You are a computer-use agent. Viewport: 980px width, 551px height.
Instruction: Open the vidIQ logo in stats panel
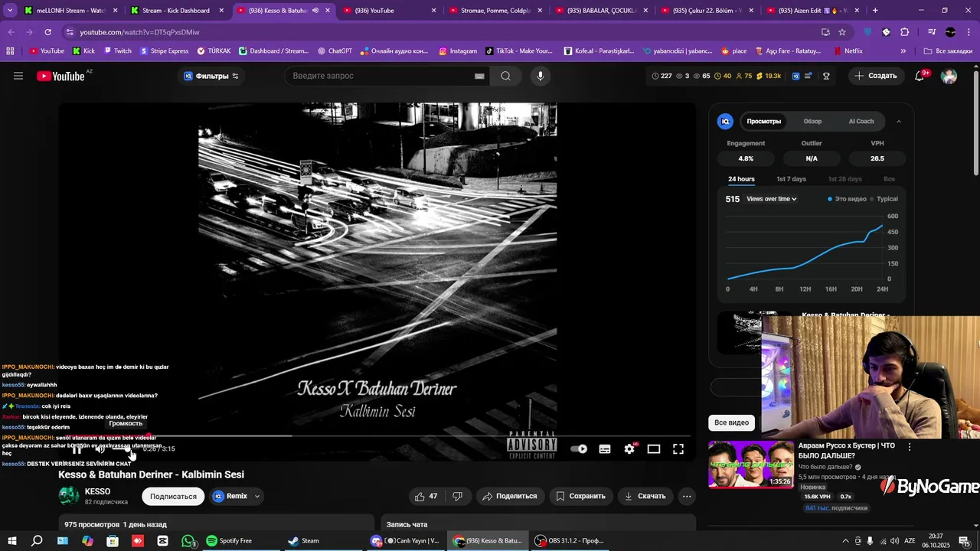tap(725, 121)
